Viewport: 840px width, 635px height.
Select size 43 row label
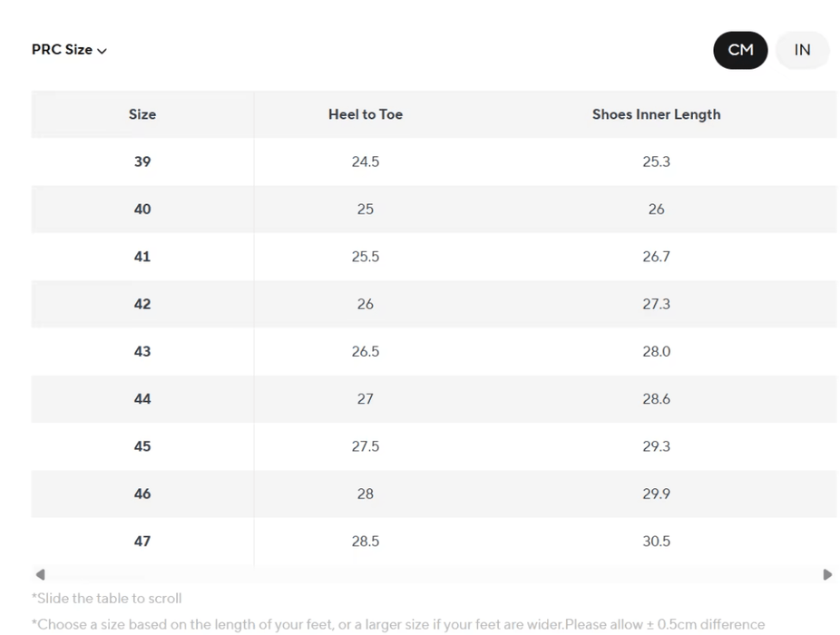tap(142, 351)
